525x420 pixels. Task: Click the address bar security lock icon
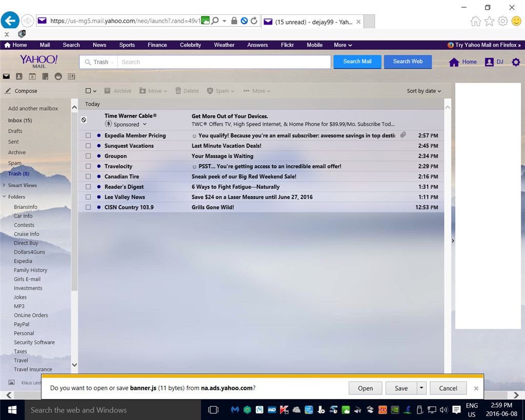(234, 21)
